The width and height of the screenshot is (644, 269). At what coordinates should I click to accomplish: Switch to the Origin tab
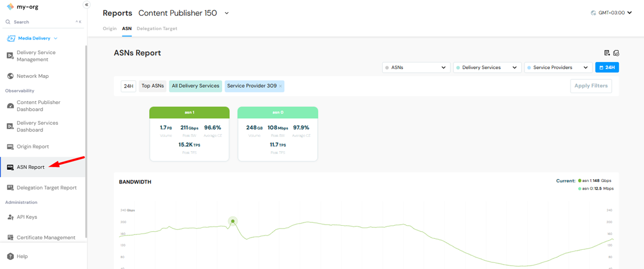[x=110, y=28]
